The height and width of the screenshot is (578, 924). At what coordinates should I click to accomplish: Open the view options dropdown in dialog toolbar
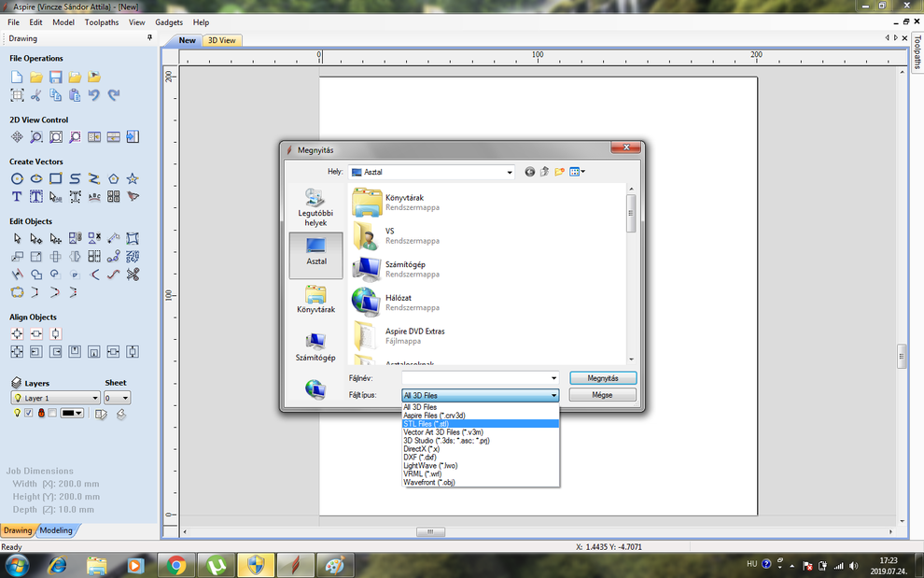577,172
